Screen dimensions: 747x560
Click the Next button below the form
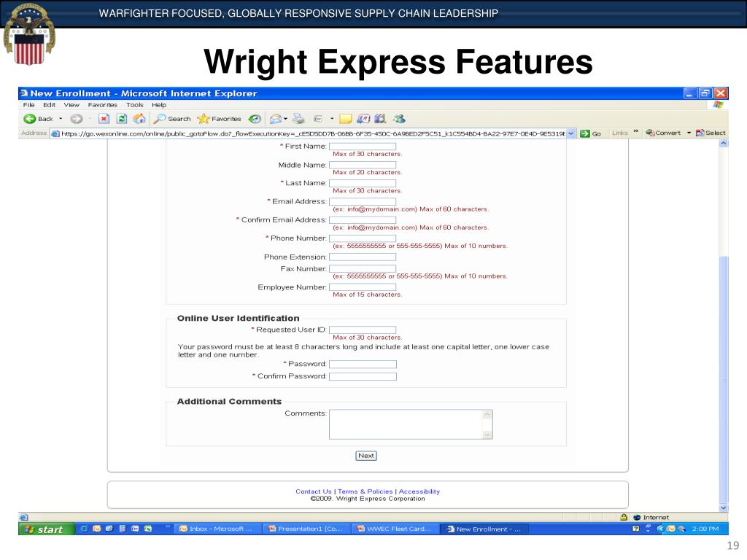point(366,456)
